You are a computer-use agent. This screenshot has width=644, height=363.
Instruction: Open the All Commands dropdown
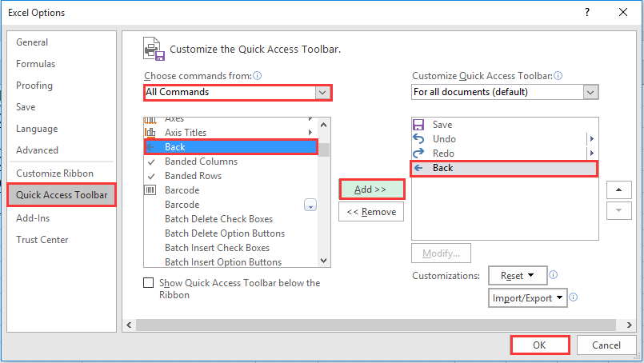coord(322,93)
